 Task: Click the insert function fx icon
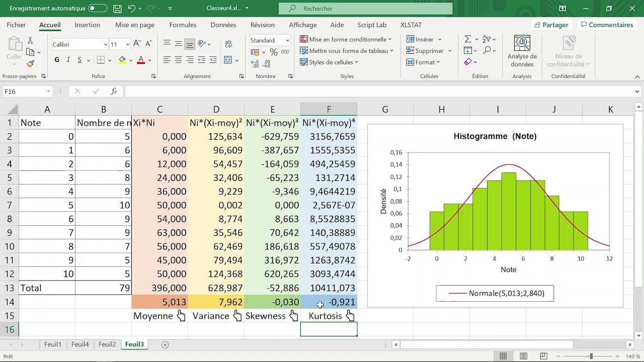point(114,92)
